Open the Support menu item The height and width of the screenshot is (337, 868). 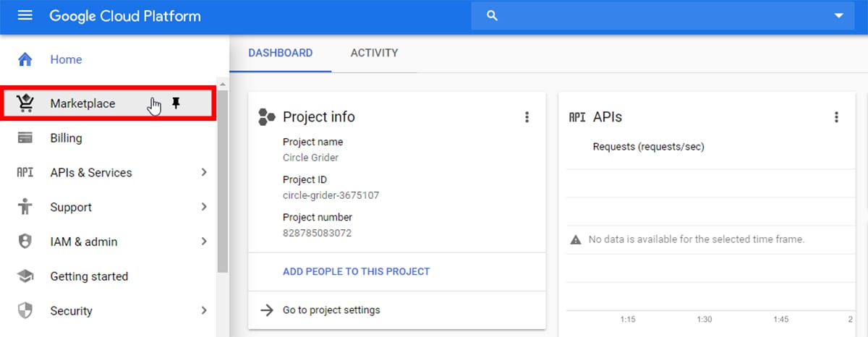(x=71, y=208)
